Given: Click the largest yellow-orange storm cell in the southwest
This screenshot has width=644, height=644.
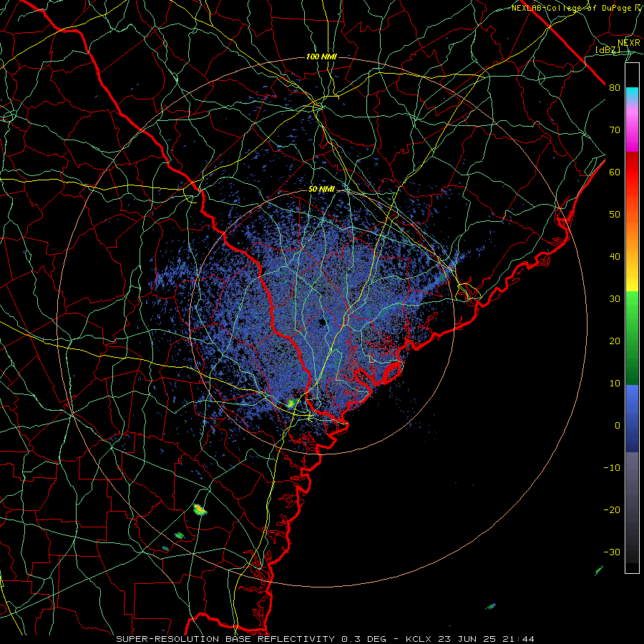Looking at the screenshot, I should pyautogui.click(x=200, y=509).
